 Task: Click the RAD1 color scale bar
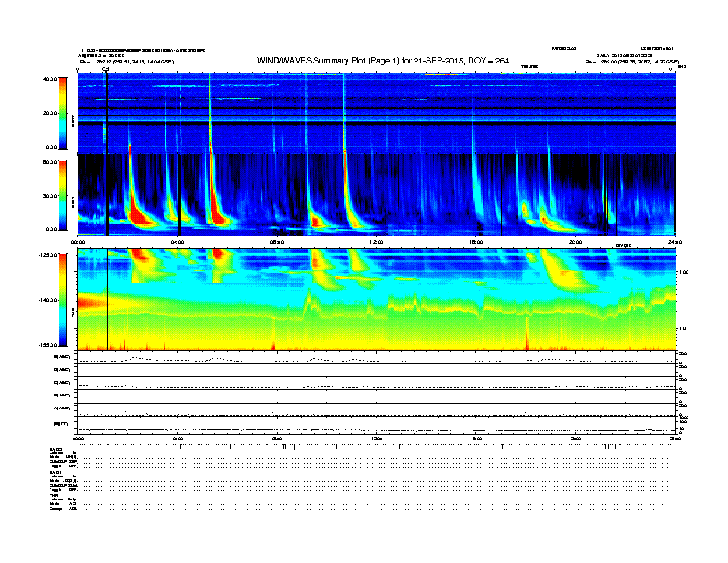point(63,196)
